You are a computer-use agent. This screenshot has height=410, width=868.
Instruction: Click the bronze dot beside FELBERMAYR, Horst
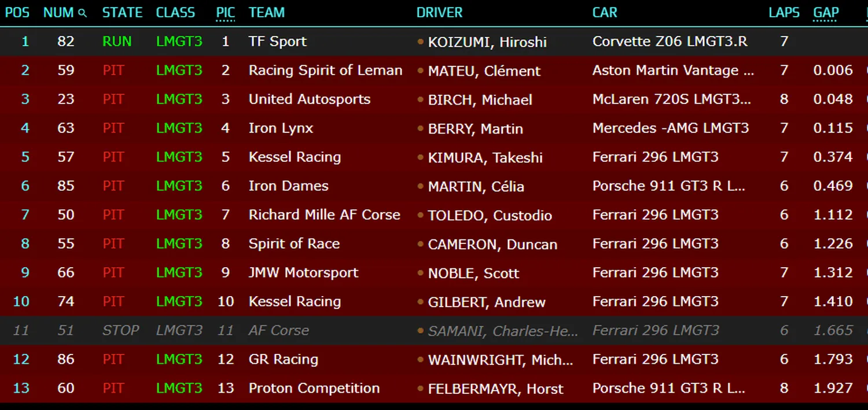[421, 389]
